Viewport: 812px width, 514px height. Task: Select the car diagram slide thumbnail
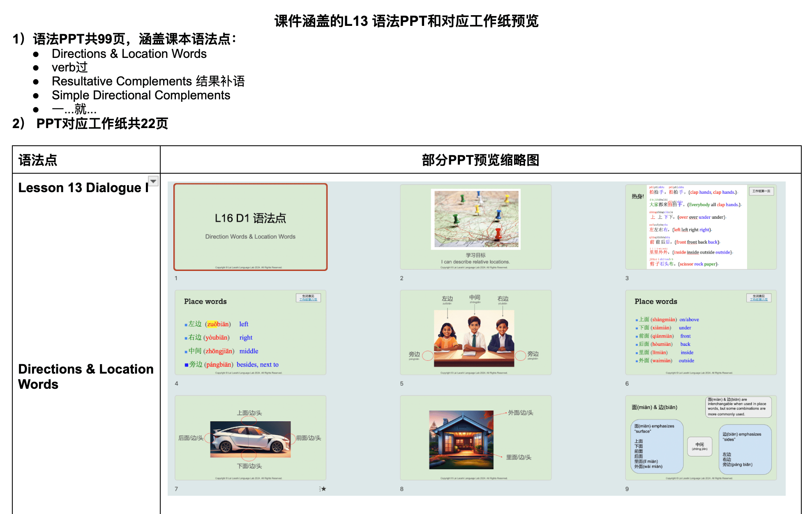(x=250, y=438)
